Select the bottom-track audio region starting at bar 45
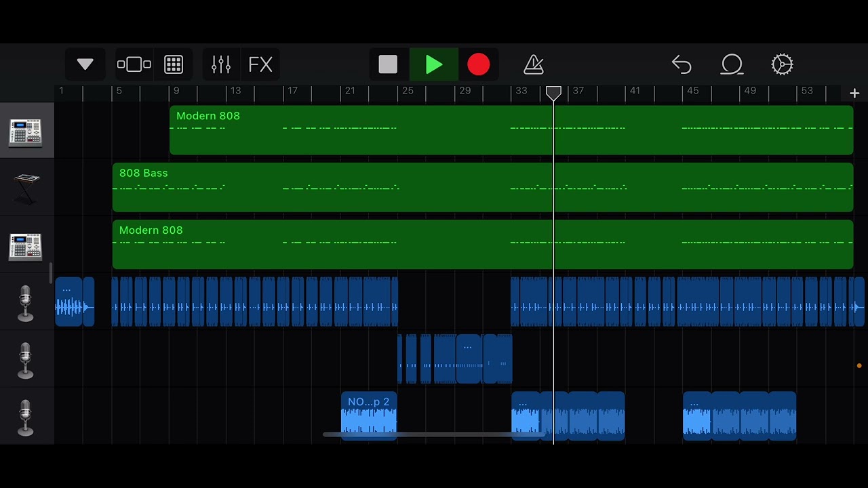Viewport: 868px width, 488px height. pyautogui.click(x=697, y=415)
